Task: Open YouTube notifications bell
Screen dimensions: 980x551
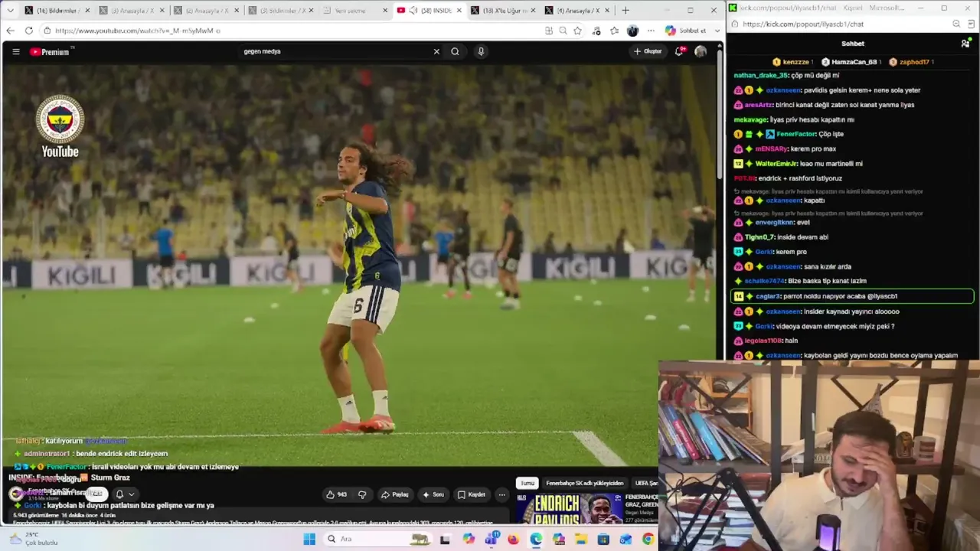Action: click(x=679, y=51)
